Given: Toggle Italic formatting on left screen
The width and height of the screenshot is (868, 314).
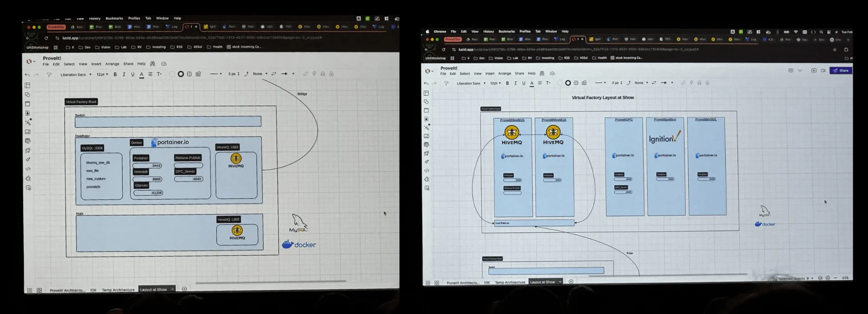Looking at the screenshot, I should pos(124,75).
